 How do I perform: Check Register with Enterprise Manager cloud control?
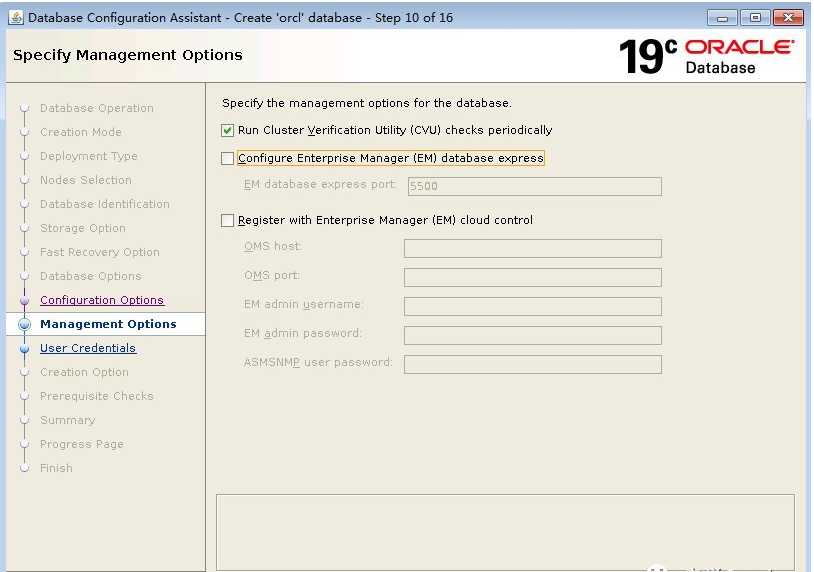(x=227, y=221)
